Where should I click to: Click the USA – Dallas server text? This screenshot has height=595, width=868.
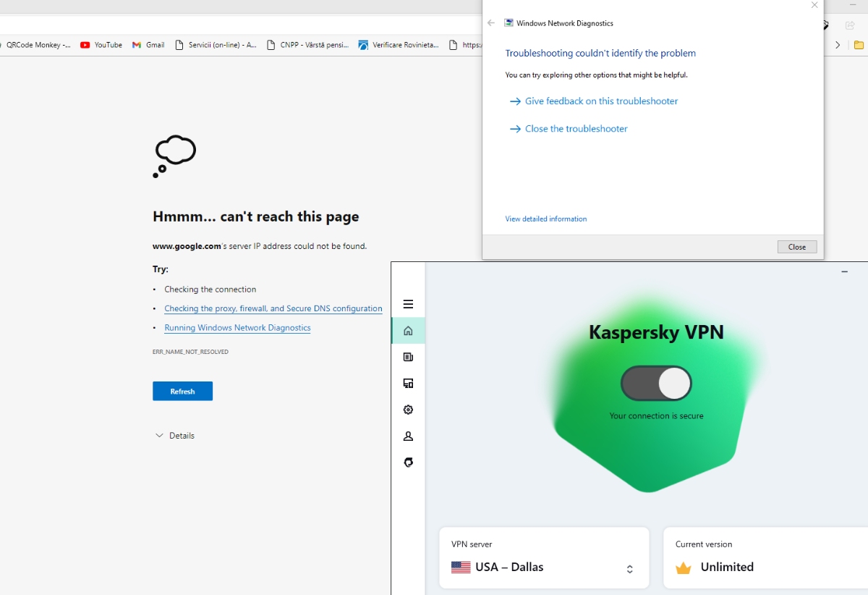509,567
